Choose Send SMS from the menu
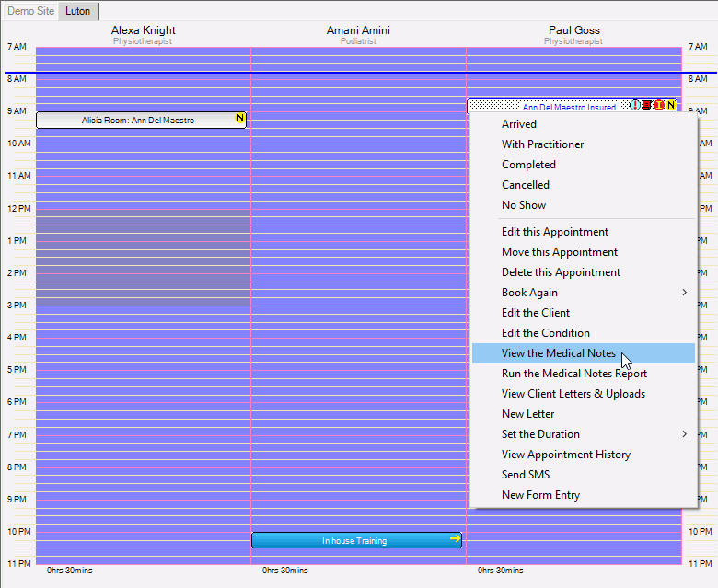Image resolution: width=718 pixels, height=588 pixels. [526, 475]
